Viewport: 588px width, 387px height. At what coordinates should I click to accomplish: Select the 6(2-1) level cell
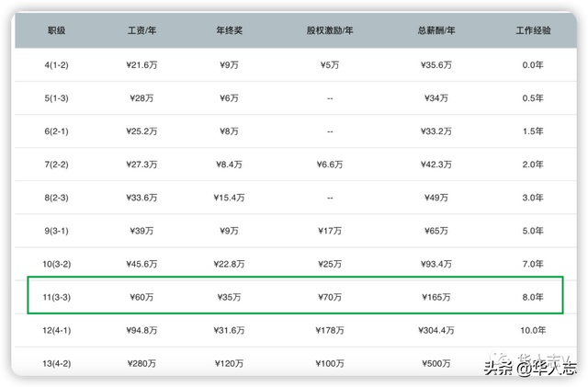[x=56, y=131]
